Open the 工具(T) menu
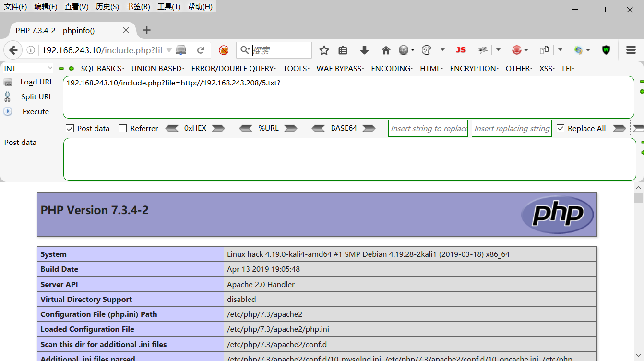Image resolution: width=644 pixels, height=361 pixels. point(169,7)
